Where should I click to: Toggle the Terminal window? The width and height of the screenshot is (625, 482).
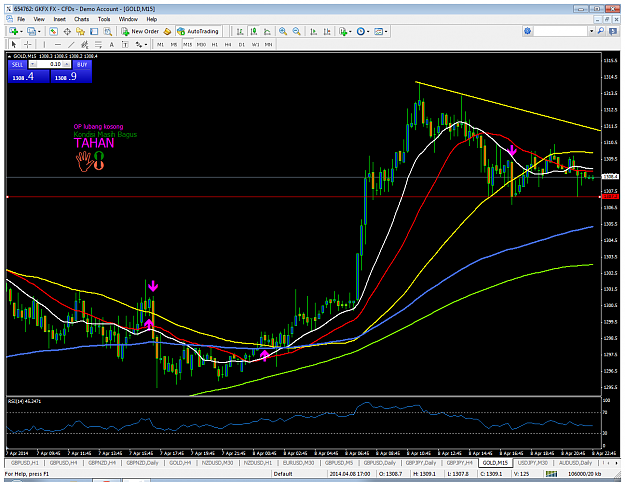coord(94,31)
